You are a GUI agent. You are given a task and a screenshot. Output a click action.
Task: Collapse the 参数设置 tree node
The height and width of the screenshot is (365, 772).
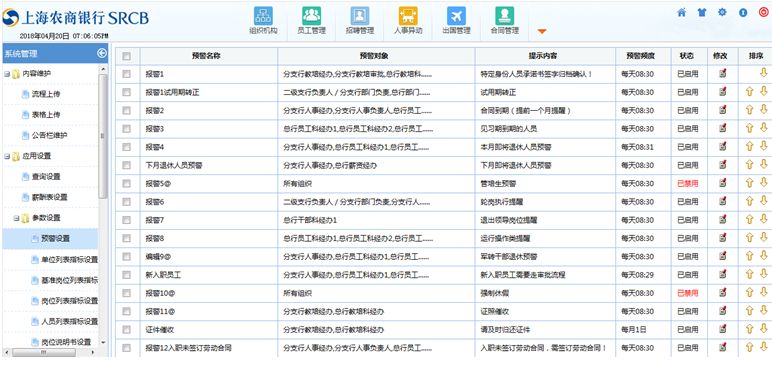coord(16,218)
